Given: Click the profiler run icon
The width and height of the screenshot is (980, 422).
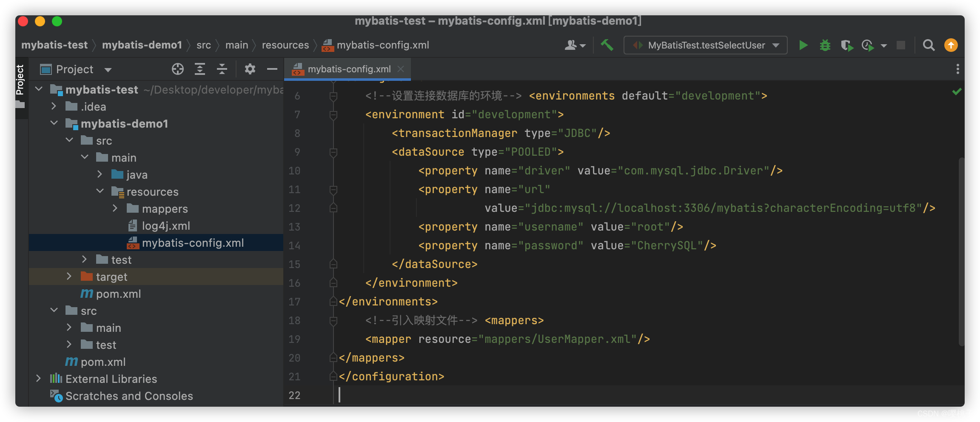Looking at the screenshot, I should pos(868,45).
